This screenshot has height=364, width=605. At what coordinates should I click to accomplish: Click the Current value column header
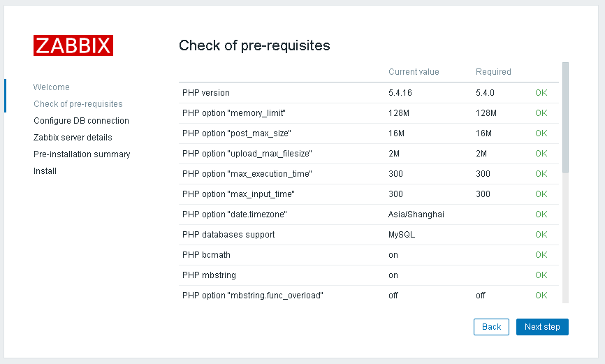(x=414, y=72)
